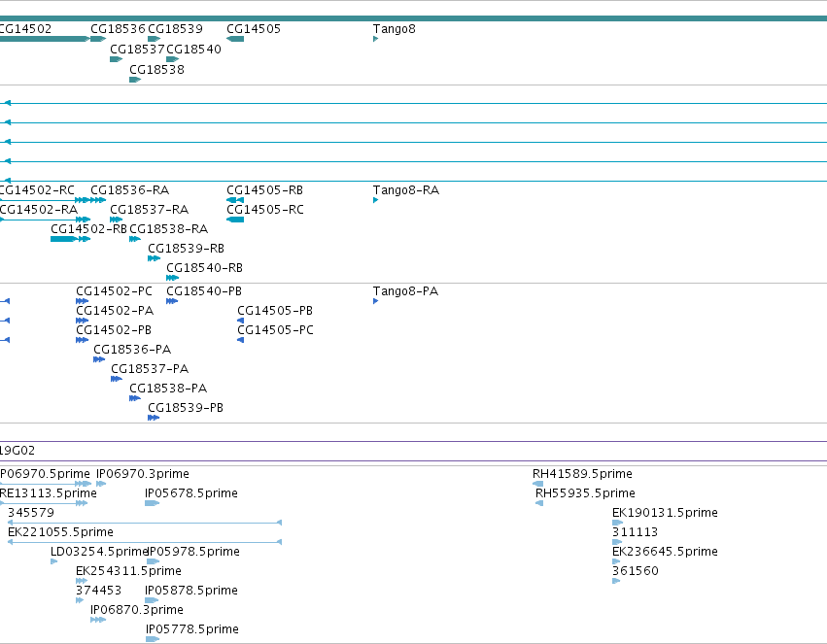Click the Tango8 gene arrow glyph
This screenshot has width=827, height=644.
click(375, 39)
